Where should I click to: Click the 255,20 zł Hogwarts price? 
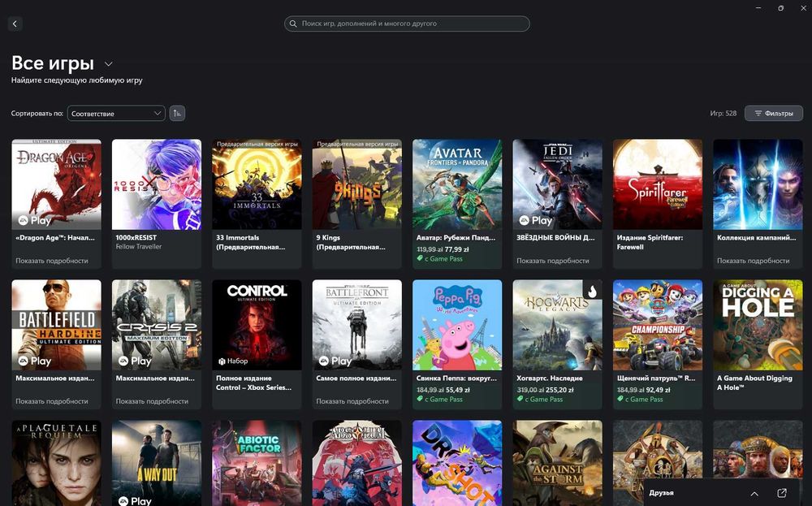[x=559, y=390]
